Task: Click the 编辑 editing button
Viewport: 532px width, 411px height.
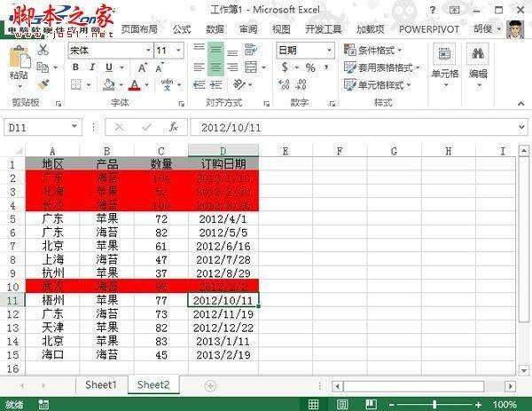Action: coord(478,65)
